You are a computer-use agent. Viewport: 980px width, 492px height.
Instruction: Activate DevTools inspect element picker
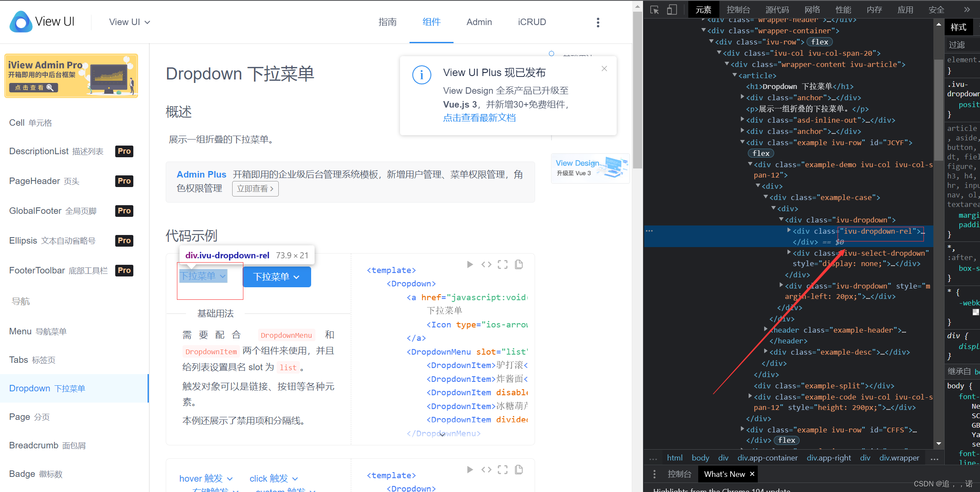655,10
